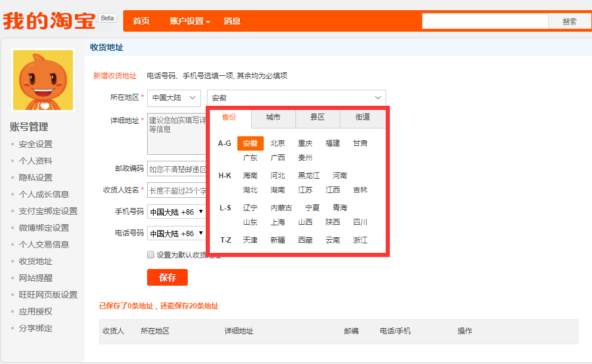Screen dimensions: 592x364
Task: Switch to 城市 tab
Action: pos(273,117)
